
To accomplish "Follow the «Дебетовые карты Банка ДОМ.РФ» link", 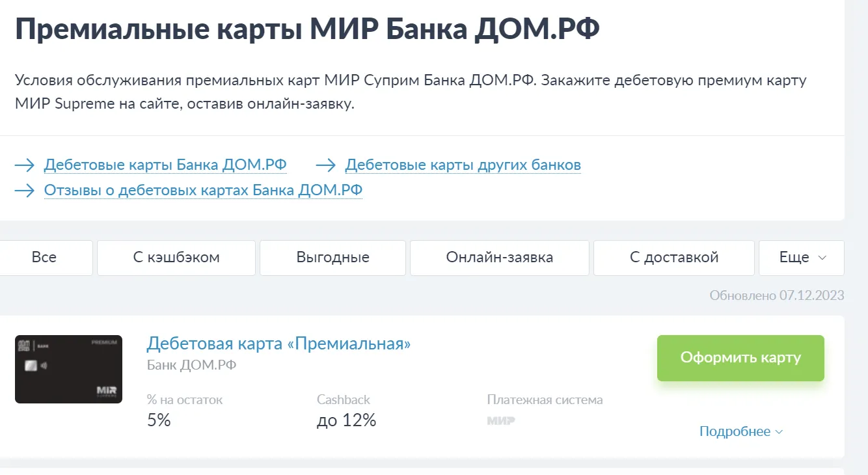I will click(165, 165).
